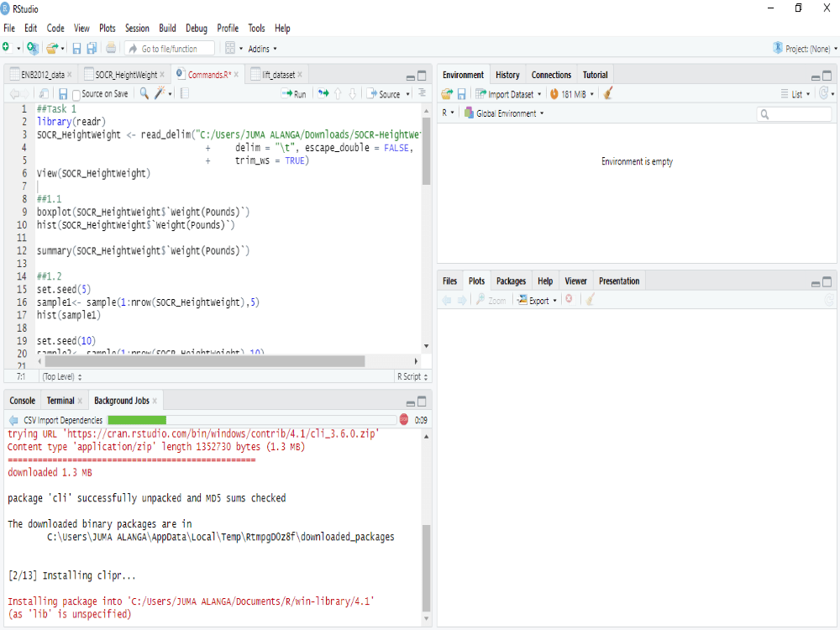Screen dimensions: 840x630
Task: Maximize the source editor pane
Action: pyautogui.click(x=423, y=76)
